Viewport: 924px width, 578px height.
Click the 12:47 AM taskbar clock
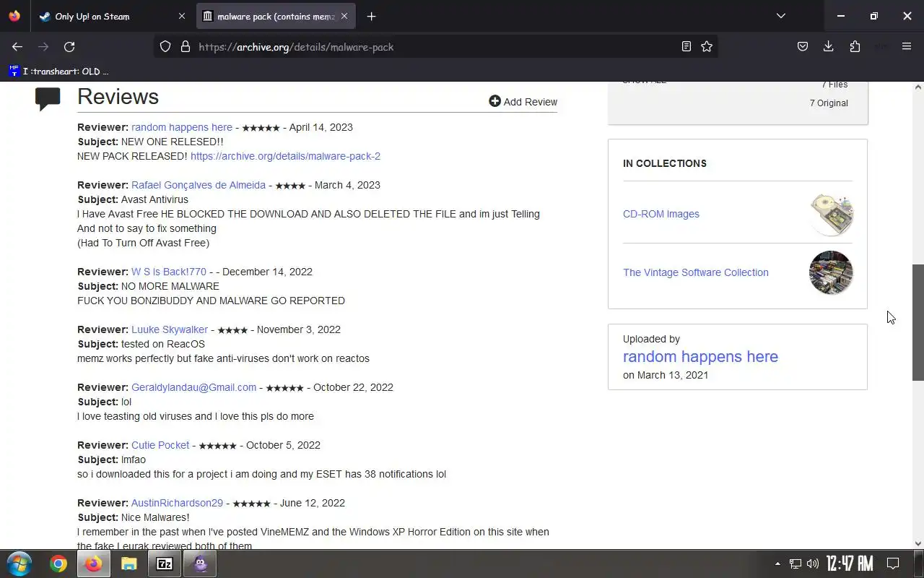[x=850, y=564]
